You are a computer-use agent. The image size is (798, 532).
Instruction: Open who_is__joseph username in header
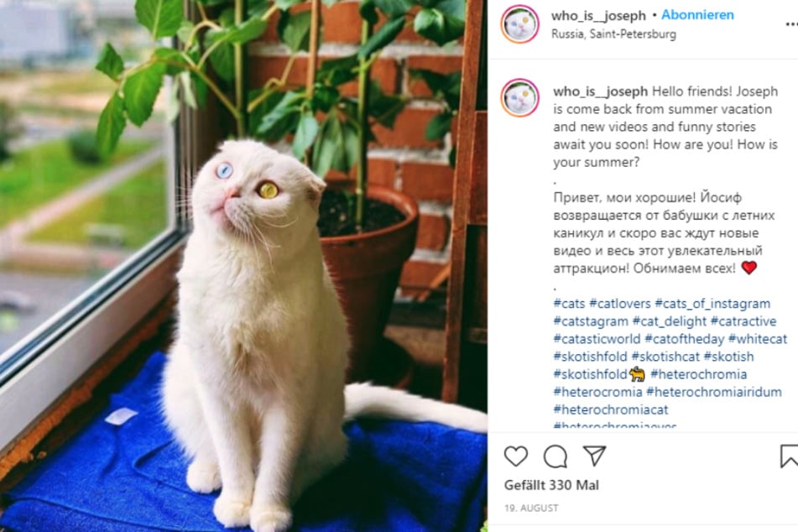tap(598, 16)
